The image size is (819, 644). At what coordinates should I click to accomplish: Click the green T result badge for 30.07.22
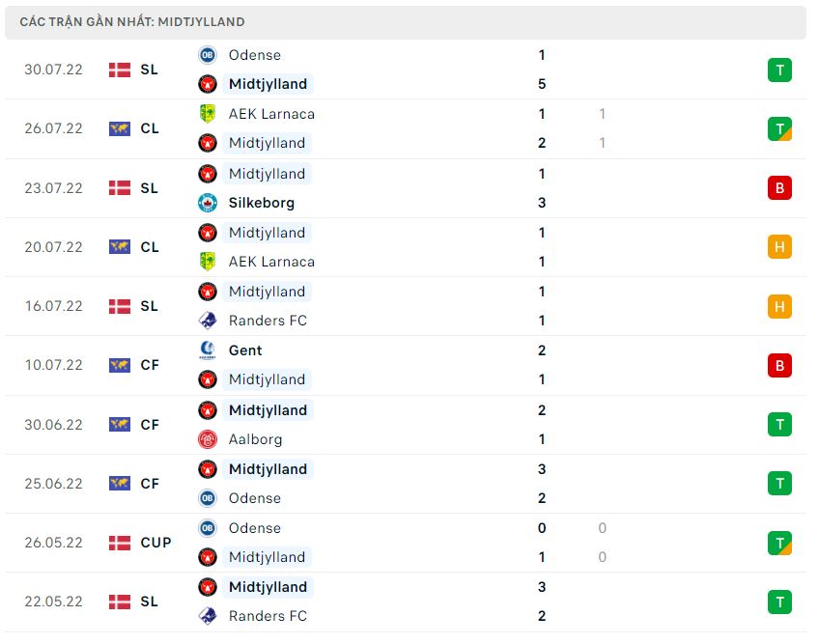pos(779,70)
